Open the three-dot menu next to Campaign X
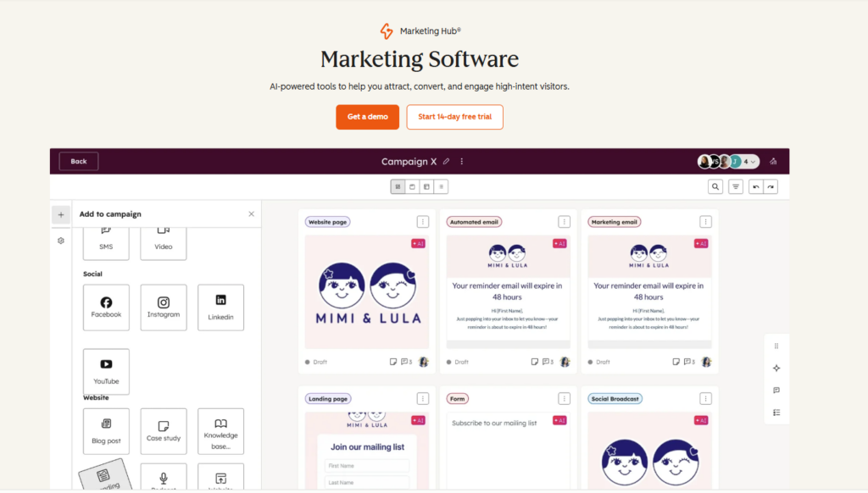868x493 pixels. click(461, 161)
